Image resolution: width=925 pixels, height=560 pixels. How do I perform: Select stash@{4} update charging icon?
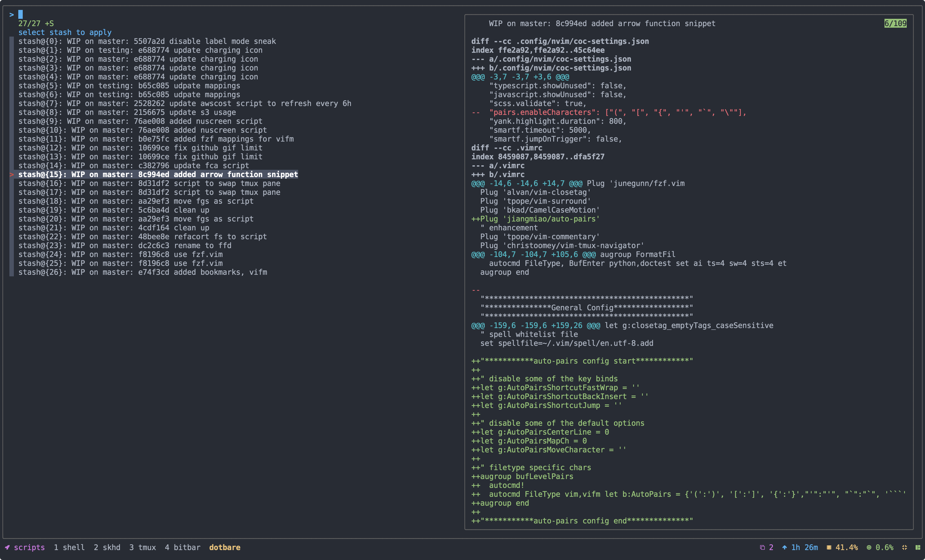[x=138, y=77]
